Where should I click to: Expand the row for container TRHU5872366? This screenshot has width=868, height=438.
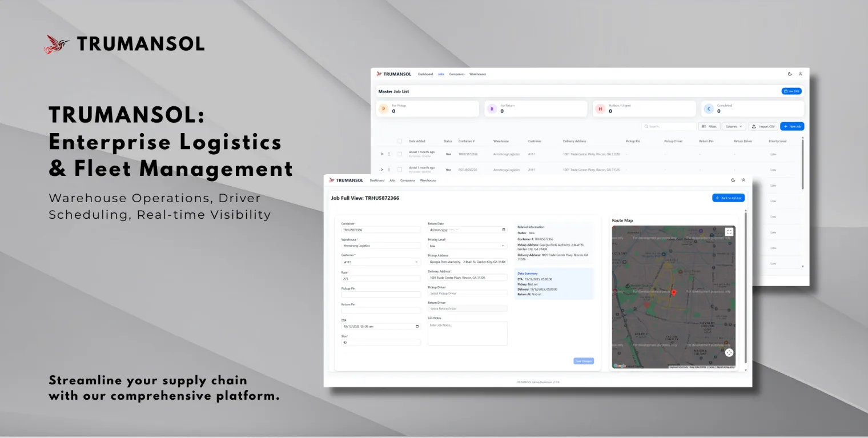pos(382,154)
